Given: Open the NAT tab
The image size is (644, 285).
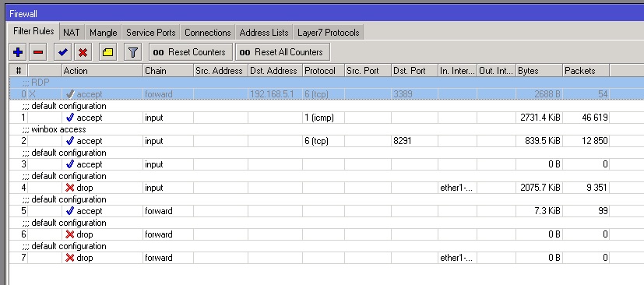Looking at the screenshot, I should (72, 33).
